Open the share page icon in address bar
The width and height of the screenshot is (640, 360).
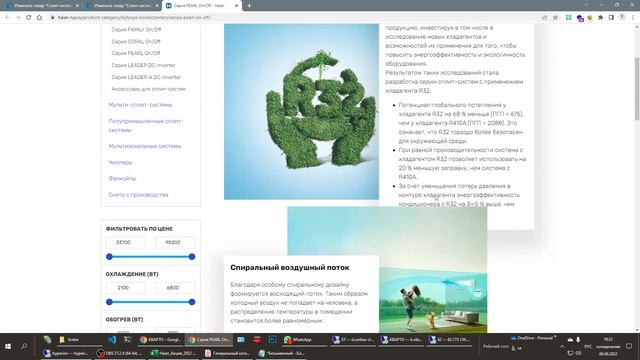544,18
